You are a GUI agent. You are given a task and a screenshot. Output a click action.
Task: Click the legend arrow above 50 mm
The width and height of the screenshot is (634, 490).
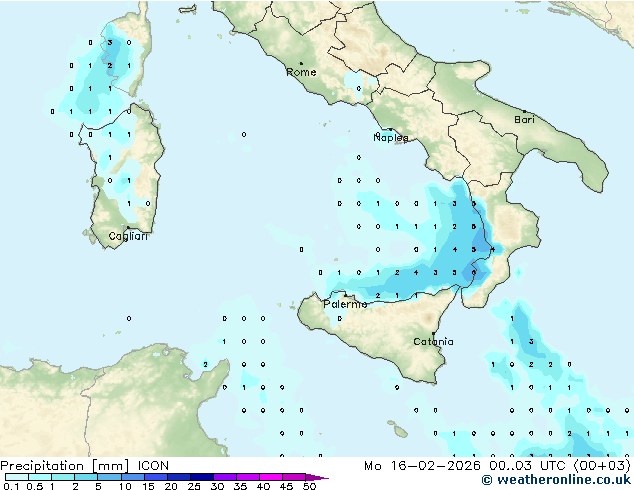pos(317,477)
